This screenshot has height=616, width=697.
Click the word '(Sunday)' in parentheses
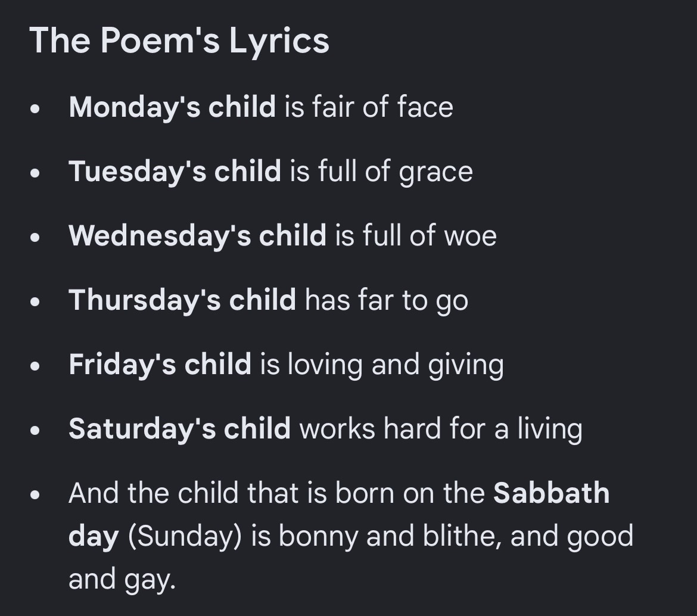point(185,536)
